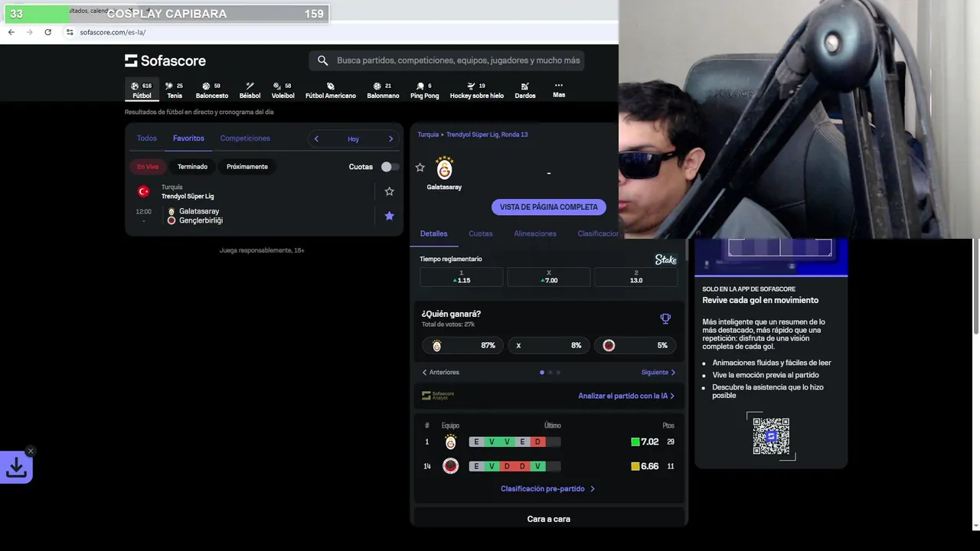This screenshot has height=551, width=980.
Task: Filter matches by Próximamente
Action: coord(247,167)
